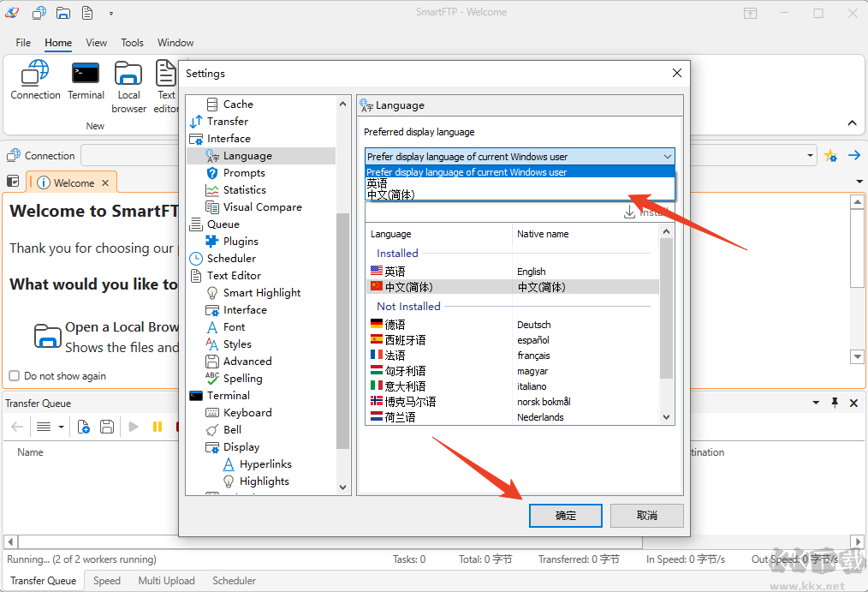
Task: Select the 意大利语 italiano language row
Action: pyautogui.click(x=513, y=386)
